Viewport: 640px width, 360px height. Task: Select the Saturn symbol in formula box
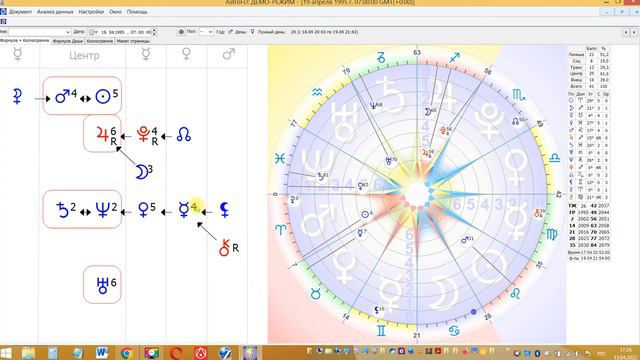point(62,210)
